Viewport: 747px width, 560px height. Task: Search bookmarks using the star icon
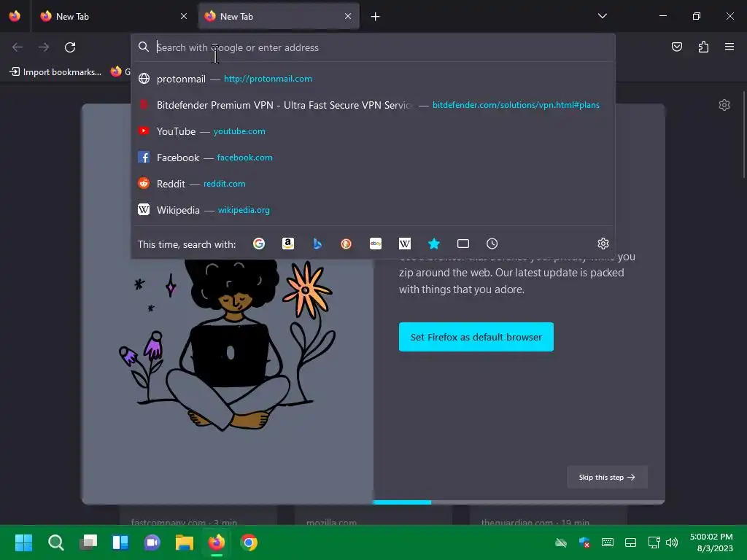pos(433,244)
